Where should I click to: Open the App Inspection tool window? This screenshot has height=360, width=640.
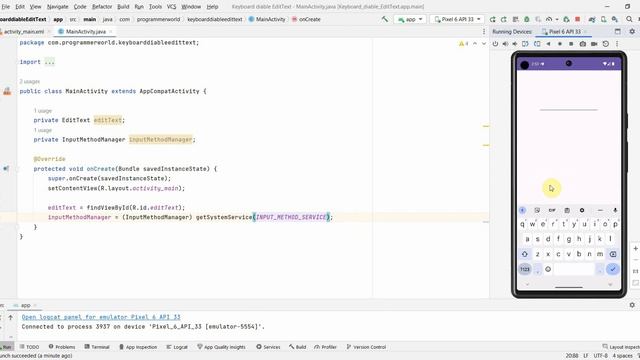click(x=138, y=347)
